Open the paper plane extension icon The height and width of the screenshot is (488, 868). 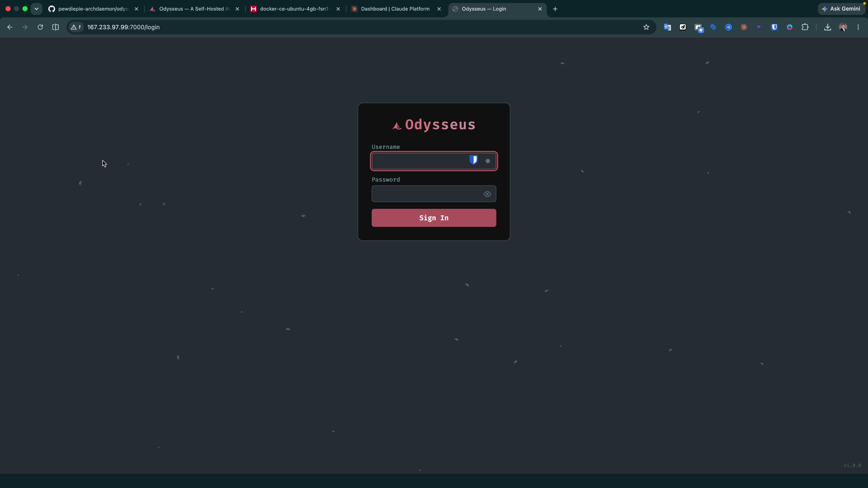pyautogui.click(x=683, y=27)
